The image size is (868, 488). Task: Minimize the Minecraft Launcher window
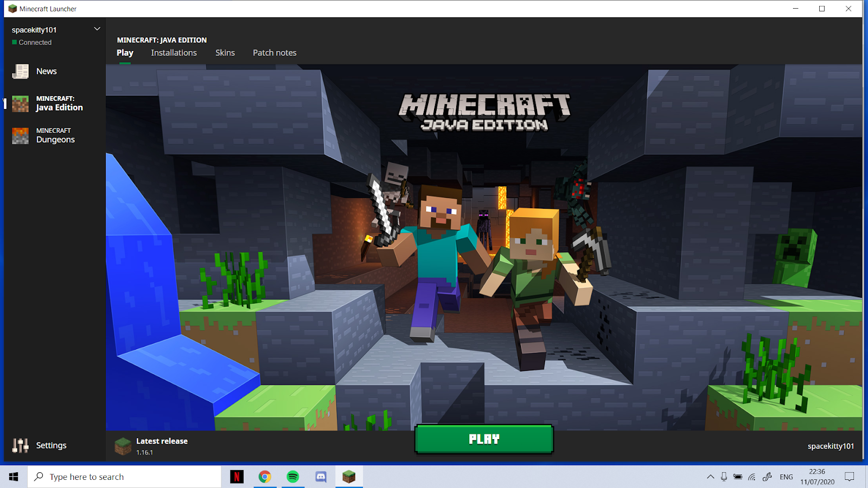pyautogui.click(x=796, y=9)
